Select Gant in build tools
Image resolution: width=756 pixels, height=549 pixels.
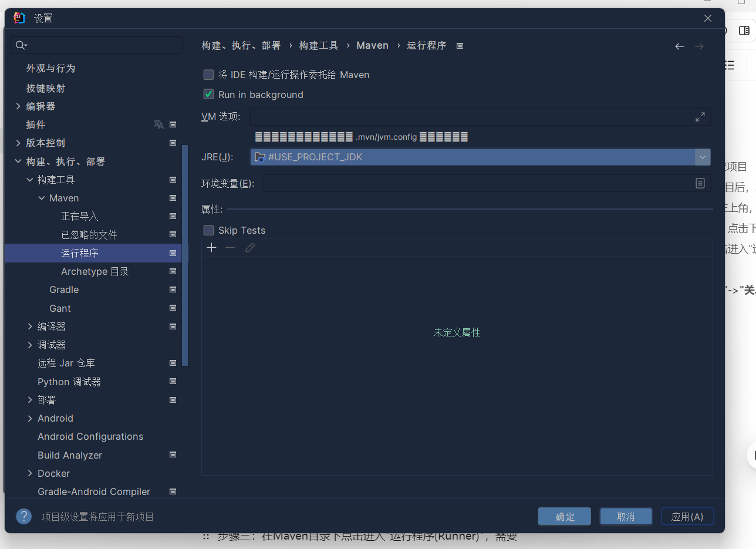click(60, 308)
